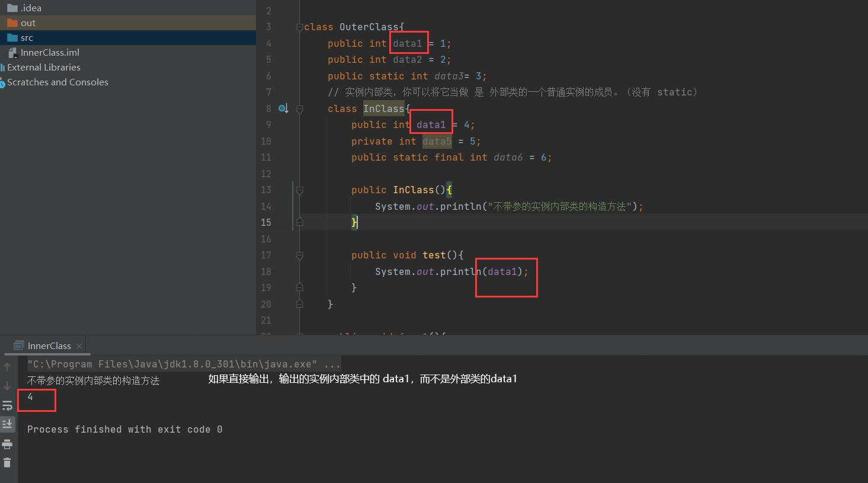868x483 pixels.
Task: Toggle Soft-Wrap in the Run console
Action: 7,405
